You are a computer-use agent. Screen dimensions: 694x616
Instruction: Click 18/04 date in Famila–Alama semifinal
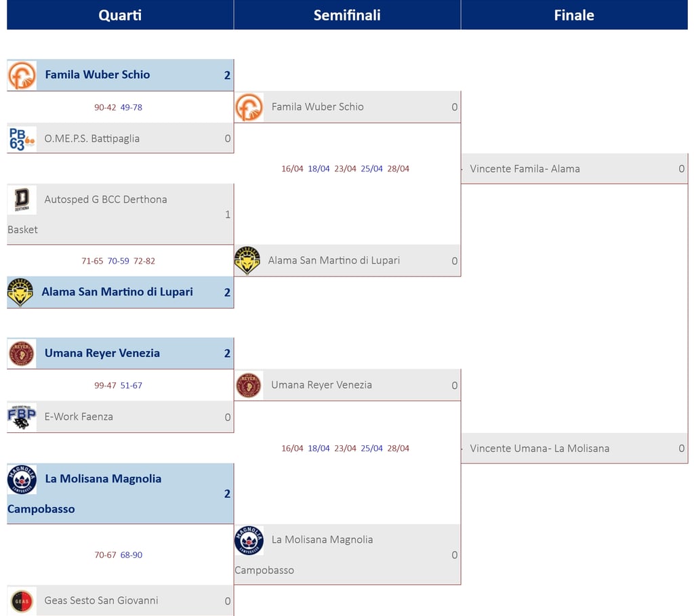point(319,169)
